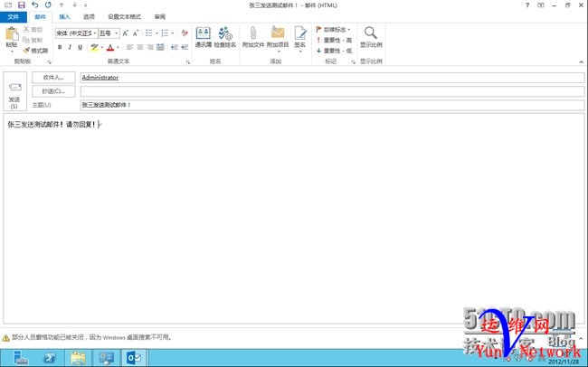Click the Cut (剪切) command
Viewport: 588px width, 367px height.
click(x=33, y=30)
